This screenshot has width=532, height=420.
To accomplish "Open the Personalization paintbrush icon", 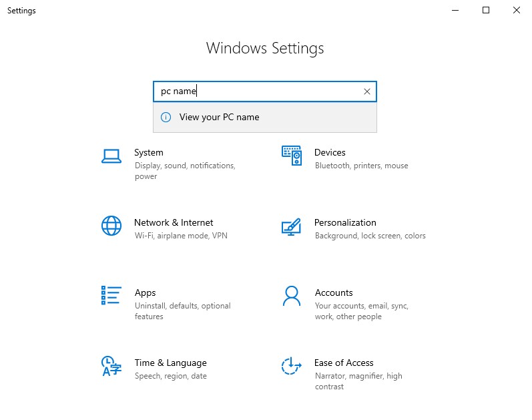I will point(292,227).
